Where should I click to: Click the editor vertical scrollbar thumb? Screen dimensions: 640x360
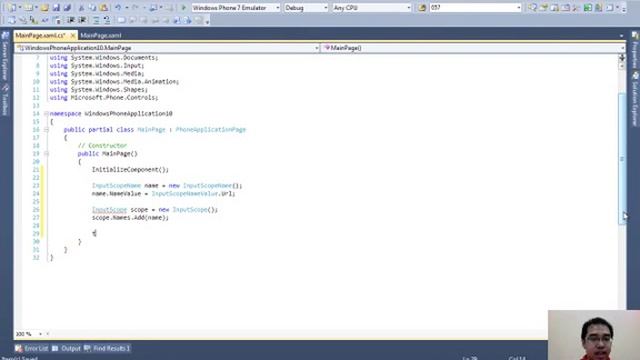click(622, 158)
